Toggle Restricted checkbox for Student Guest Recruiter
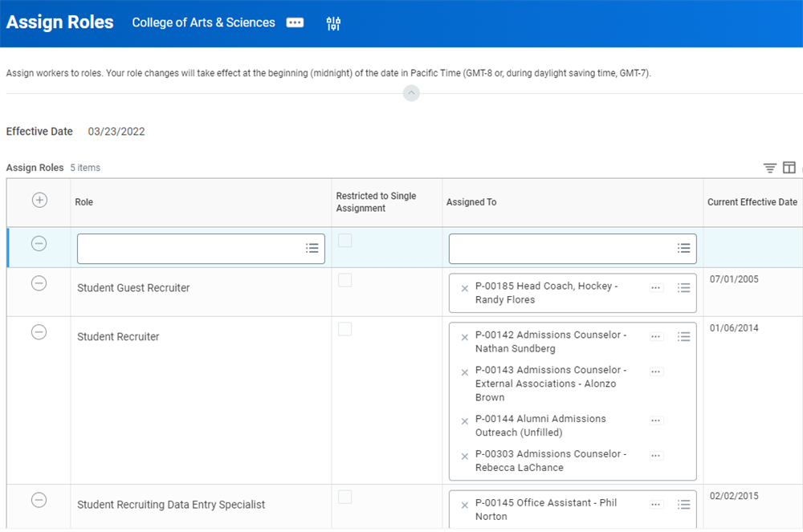 [x=345, y=280]
